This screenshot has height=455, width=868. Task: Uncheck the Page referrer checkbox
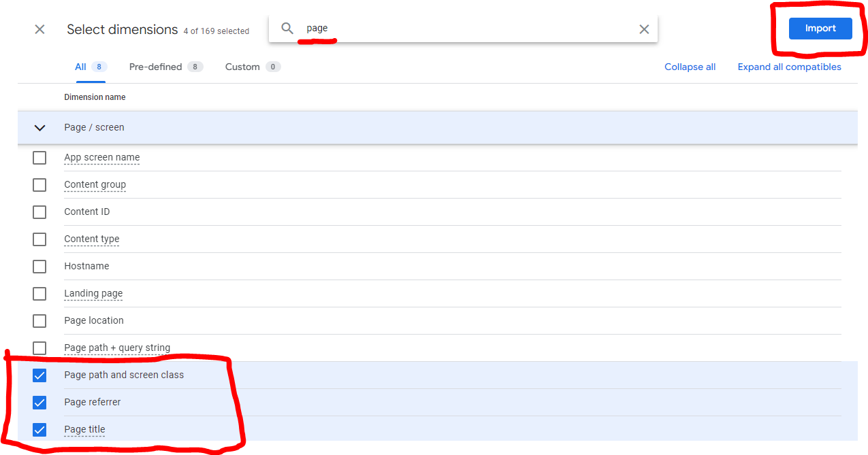coord(39,403)
